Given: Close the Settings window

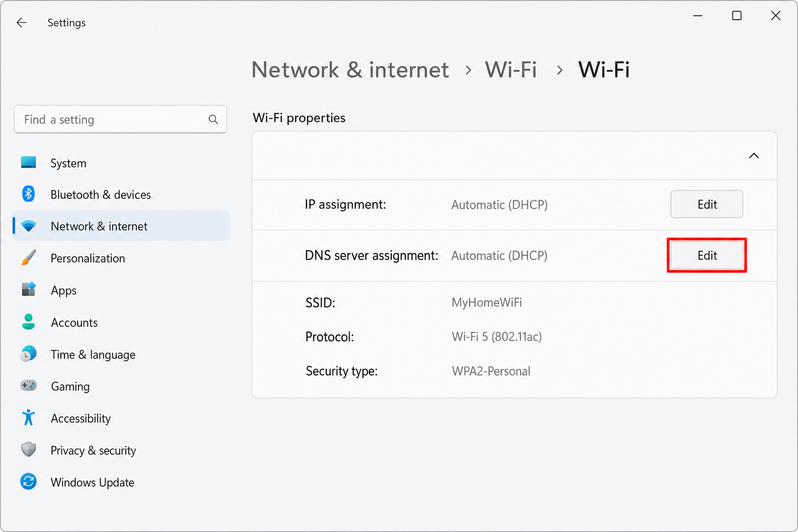Looking at the screenshot, I should (x=776, y=16).
